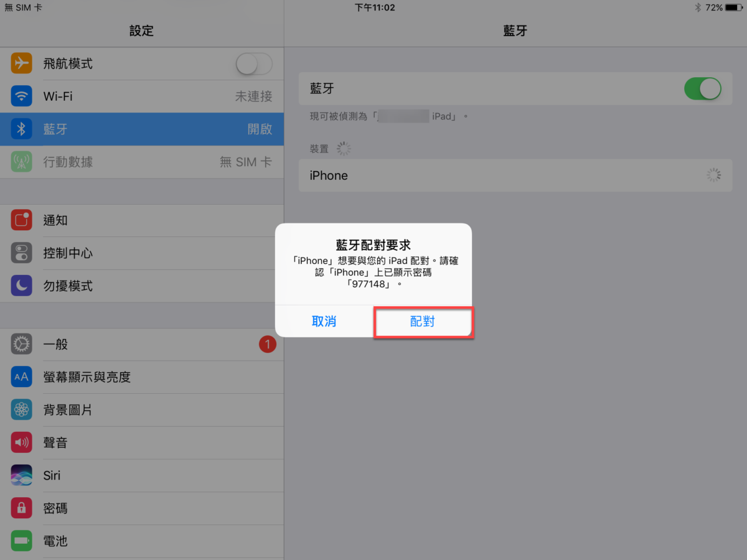Tap the Siri icon
The width and height of the screenshot is (747, 560).
[x=22, y=475]
